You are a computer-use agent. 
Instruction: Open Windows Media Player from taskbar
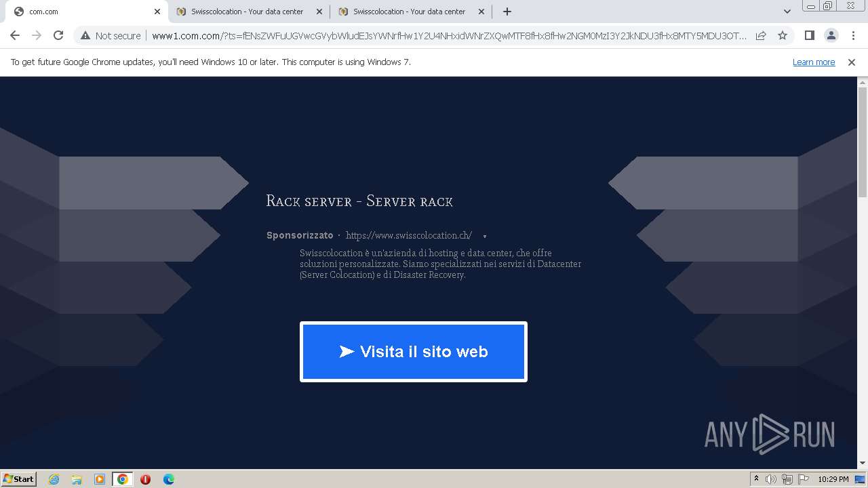[100, 479]
